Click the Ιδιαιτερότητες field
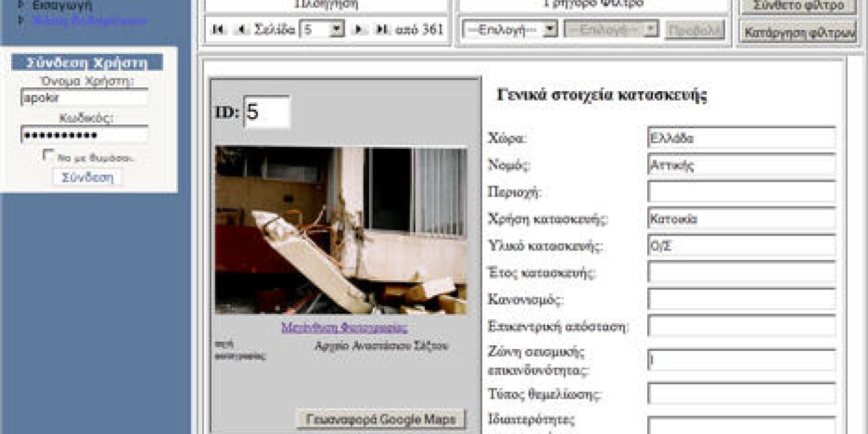This screenshot has width=868, height=434. (x=742, y=425)
